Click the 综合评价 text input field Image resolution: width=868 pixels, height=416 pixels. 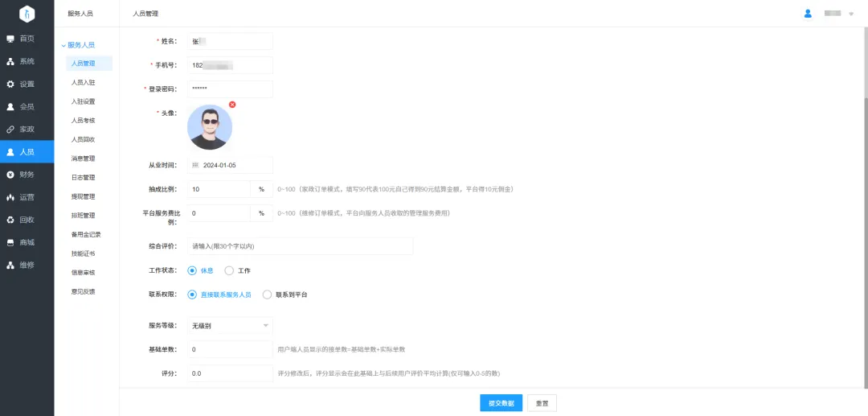[300, 245]
